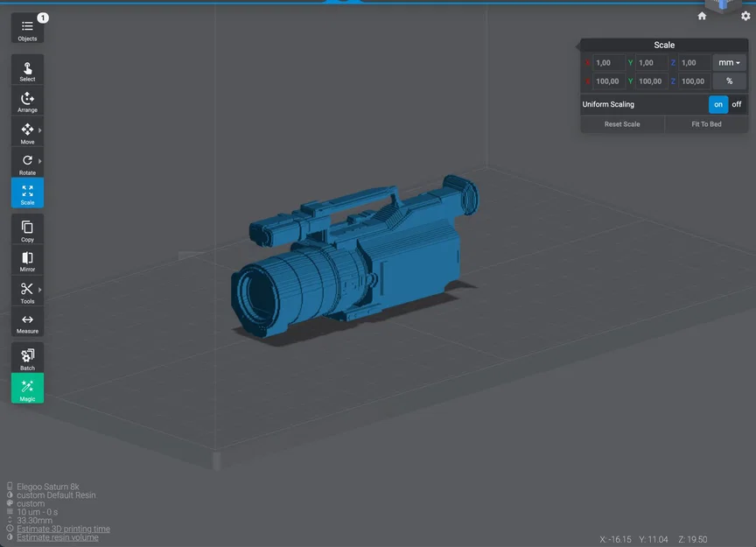
Task: Open the Mirror tool
Action: [27, 260]
